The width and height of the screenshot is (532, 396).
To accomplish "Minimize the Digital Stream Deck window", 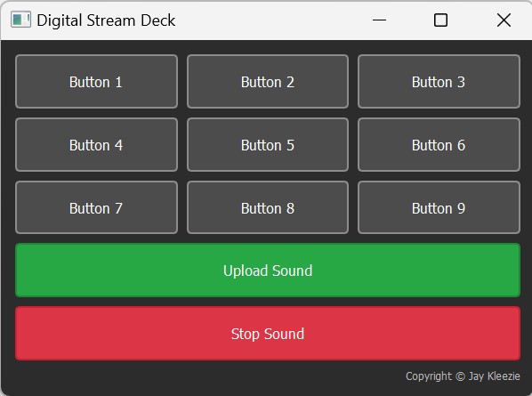I will (379, 20).
